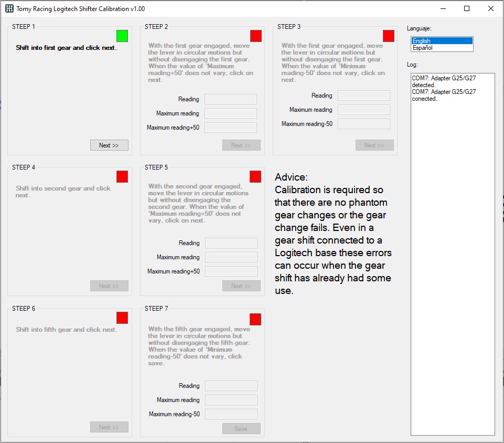This screenshot has height=443, width=504.
Task: Click the red status square in STEEP 6
Action: [122, 318]
